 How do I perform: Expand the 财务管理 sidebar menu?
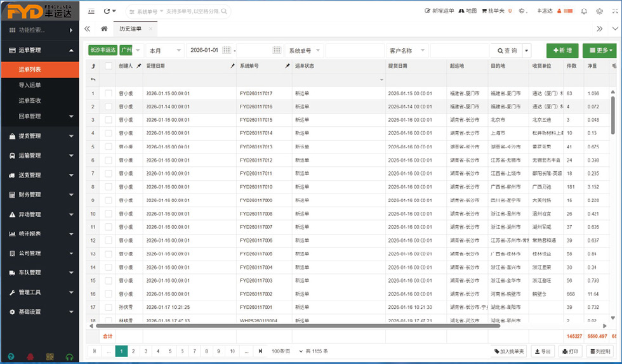pos(39,195)
